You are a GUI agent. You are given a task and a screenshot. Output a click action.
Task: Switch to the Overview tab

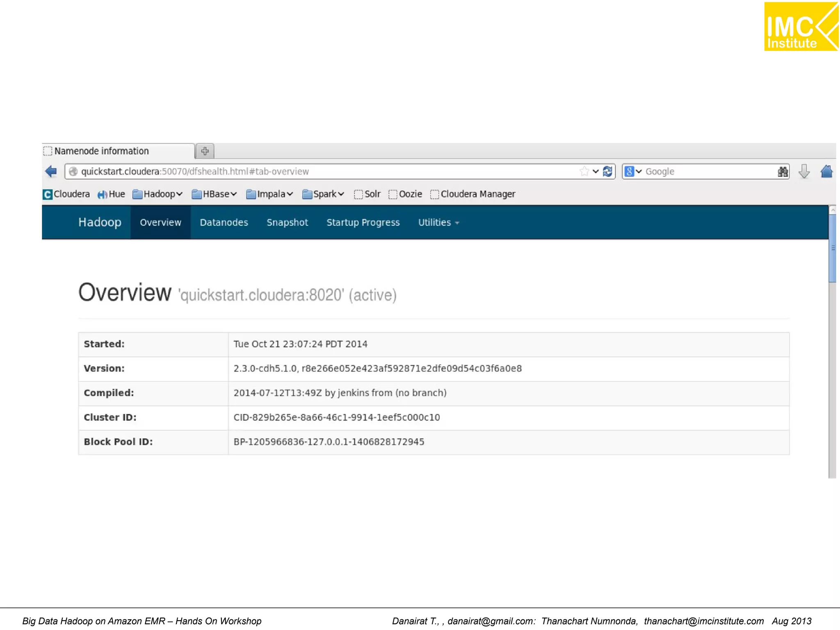click(160, 222)
